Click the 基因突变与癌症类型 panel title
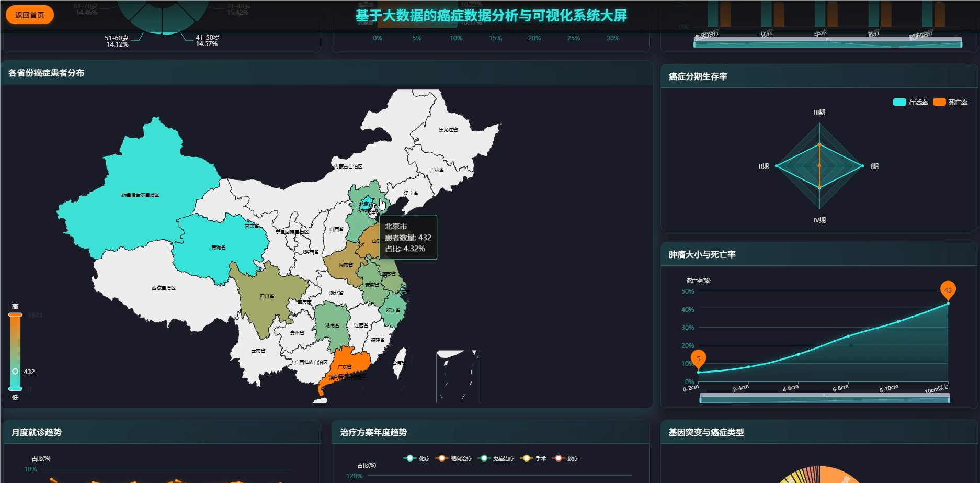 706,432
